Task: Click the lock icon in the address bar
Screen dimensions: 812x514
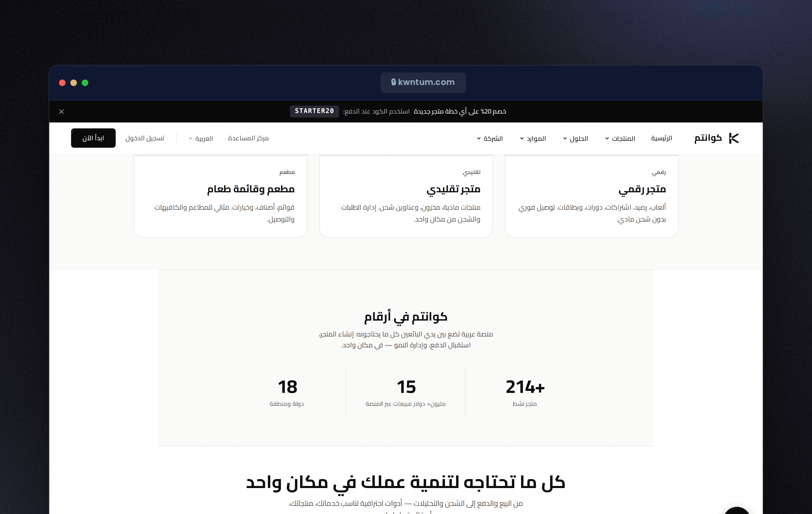Action: [x=393, y=82]
